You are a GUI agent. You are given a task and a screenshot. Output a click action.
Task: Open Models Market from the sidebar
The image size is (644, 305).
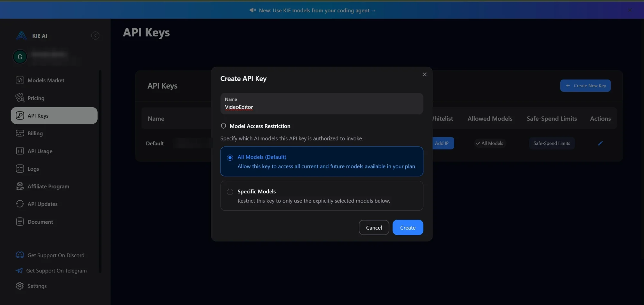pos(46,80)
